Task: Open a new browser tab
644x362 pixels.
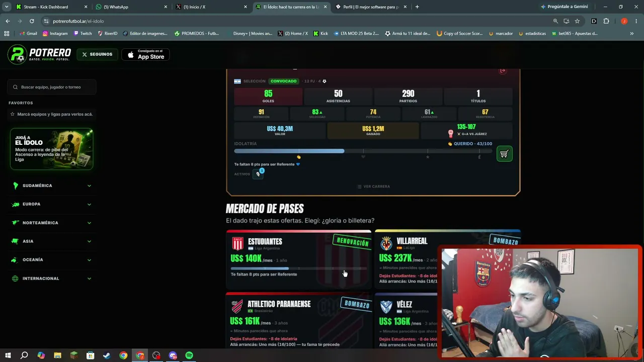Action: [x=417, y=7]
